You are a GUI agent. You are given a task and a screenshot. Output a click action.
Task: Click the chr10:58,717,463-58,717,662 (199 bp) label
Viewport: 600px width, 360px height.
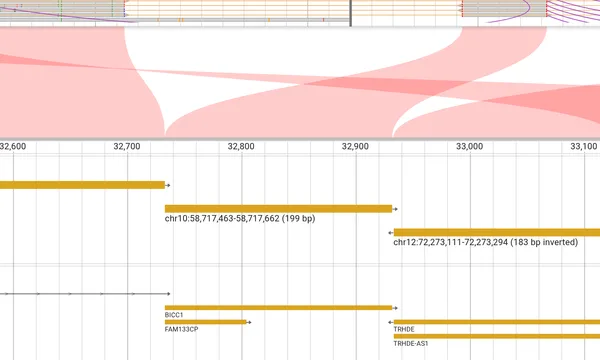[240, 218]
